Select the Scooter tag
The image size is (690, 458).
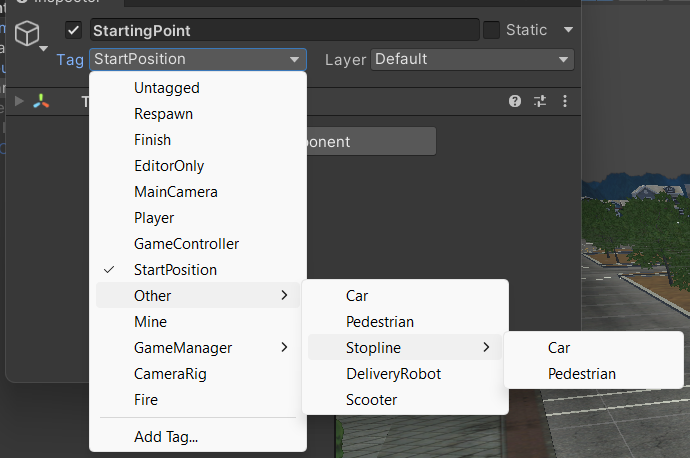(405, 399)
